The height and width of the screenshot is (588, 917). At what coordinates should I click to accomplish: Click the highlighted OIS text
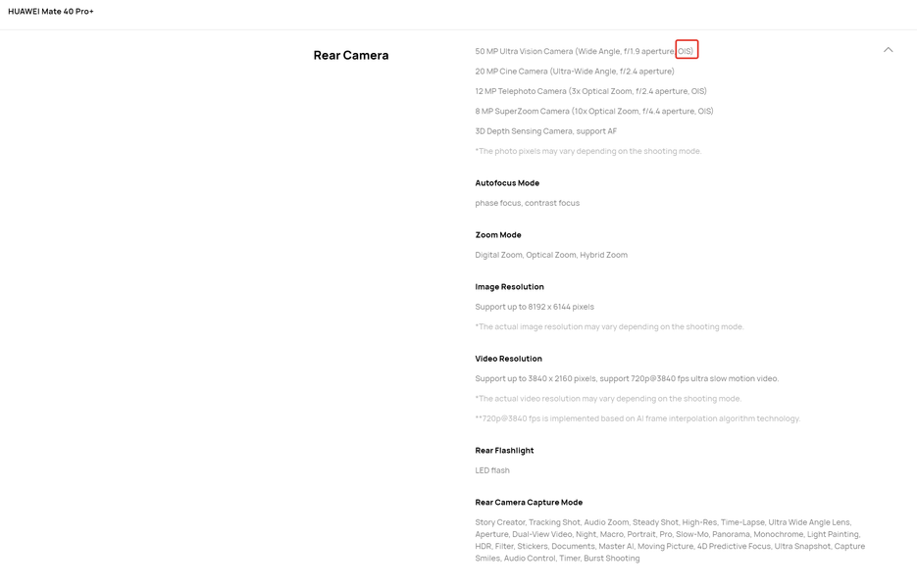point(686,51)
